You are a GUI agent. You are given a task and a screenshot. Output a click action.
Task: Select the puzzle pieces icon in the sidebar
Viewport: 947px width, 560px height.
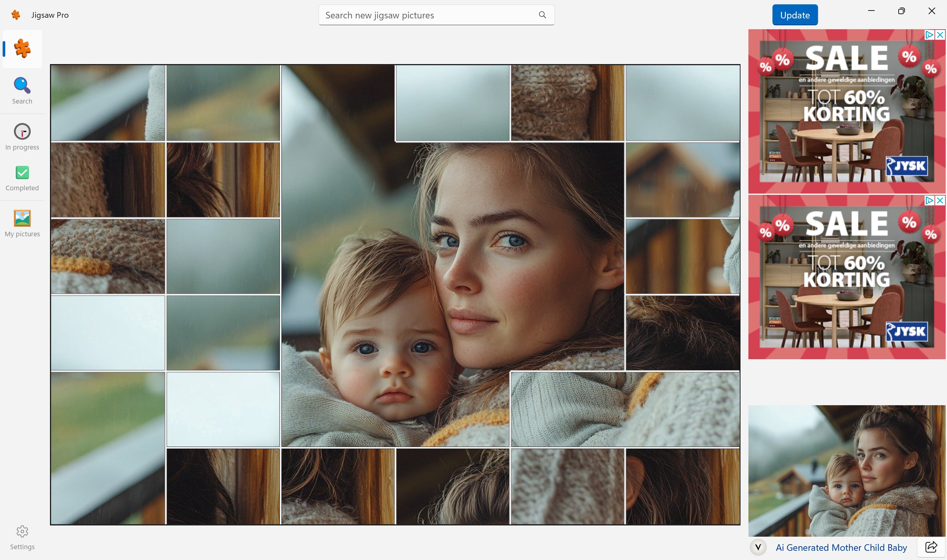coord(22,48)
